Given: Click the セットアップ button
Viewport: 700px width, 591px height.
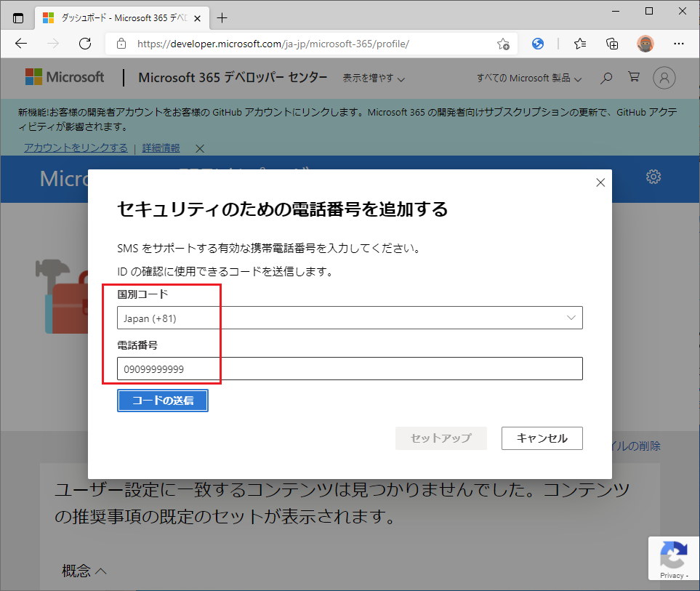Looking at the screenshot, I should coord(441,438).
